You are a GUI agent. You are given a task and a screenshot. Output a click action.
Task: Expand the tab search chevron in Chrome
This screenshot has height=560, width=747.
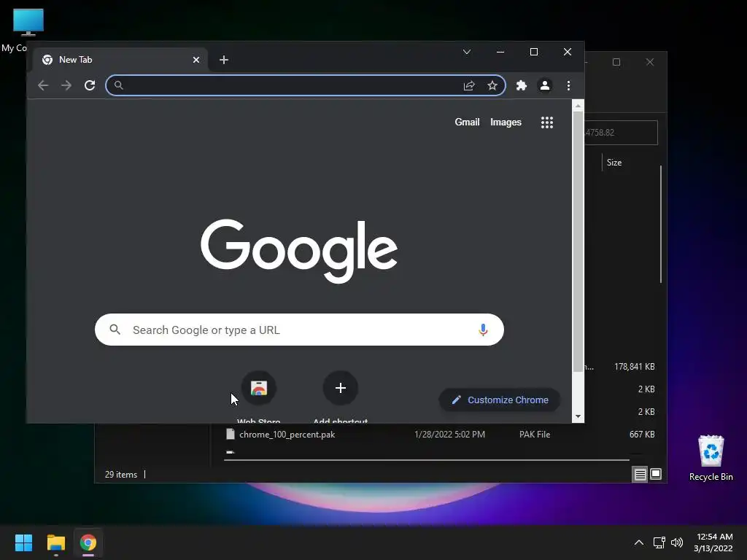tap(467, 52)
